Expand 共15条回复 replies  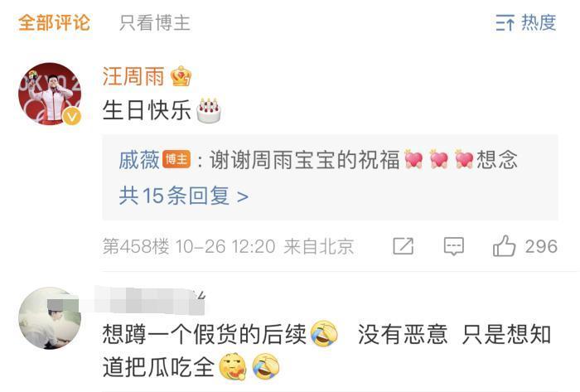[183, 196]
